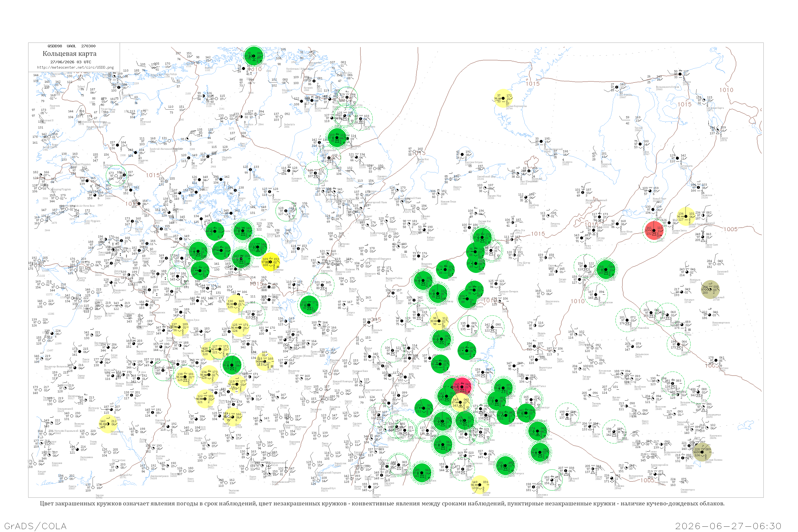Select the Тазовское station name label
The height and width of the screenshot is (532, 798).
(707, 196)
